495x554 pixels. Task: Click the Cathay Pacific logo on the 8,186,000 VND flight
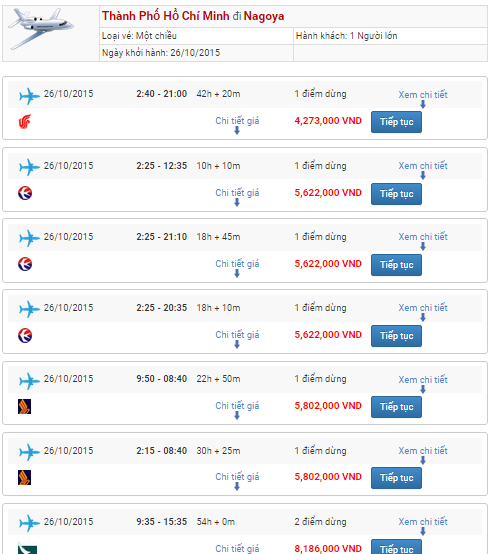[27, 549]
